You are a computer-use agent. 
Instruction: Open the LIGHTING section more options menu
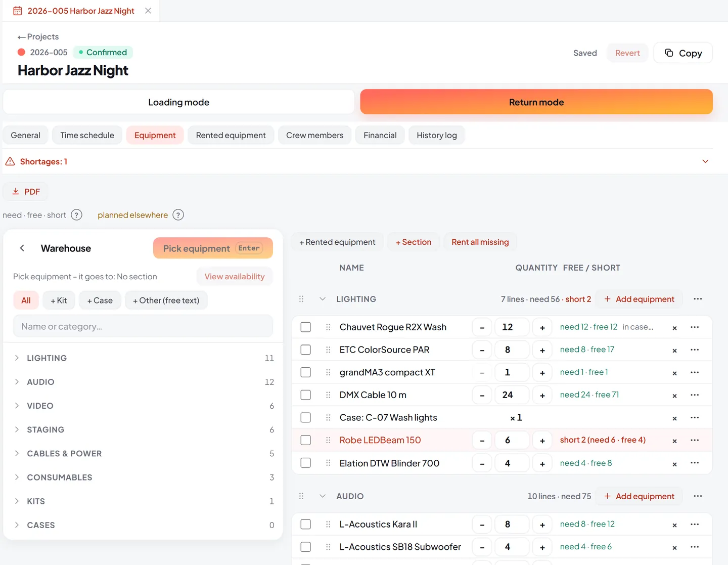click(698, 299)
